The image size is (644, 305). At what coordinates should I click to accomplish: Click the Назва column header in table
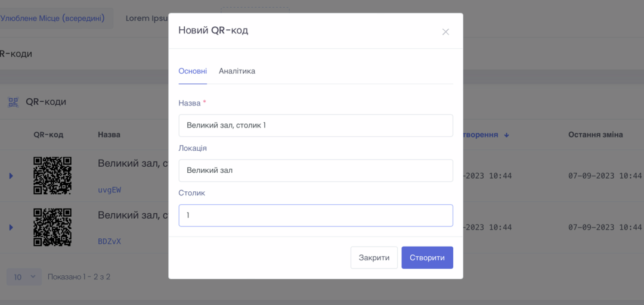tap(109, 135)
